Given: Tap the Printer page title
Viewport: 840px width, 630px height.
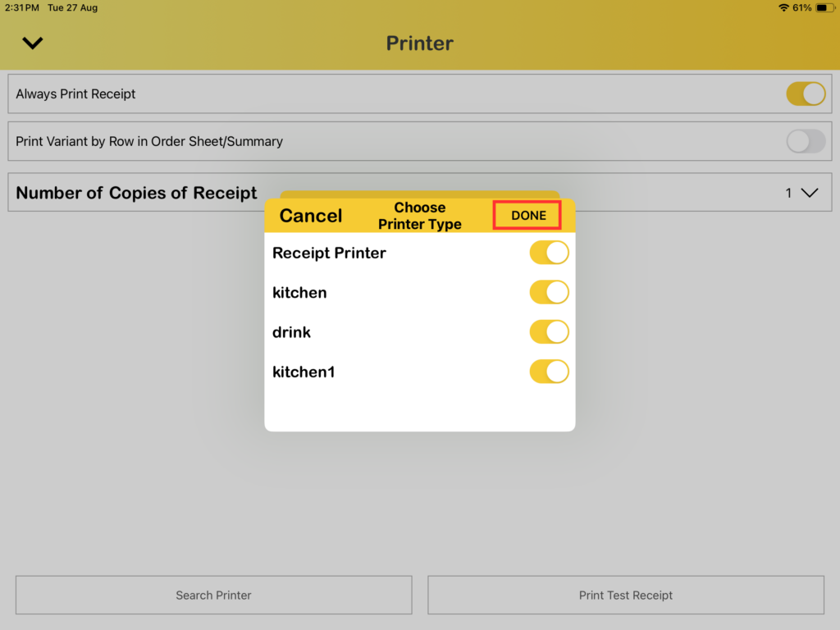Looking at the screenshot, I should [419, 43].
